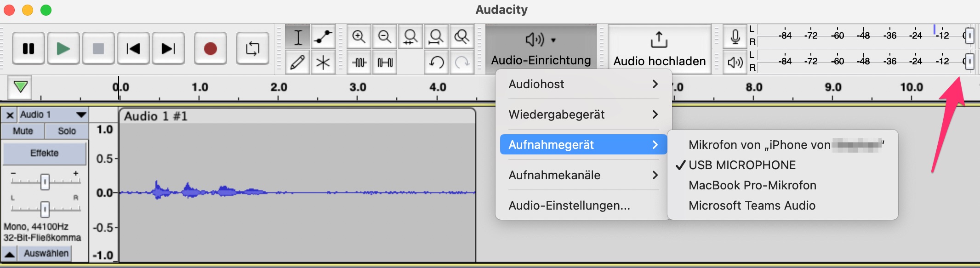This screenshot has height=268, width=980.
Task: Silence audio selection icon
Action: [x=385, y=62]
